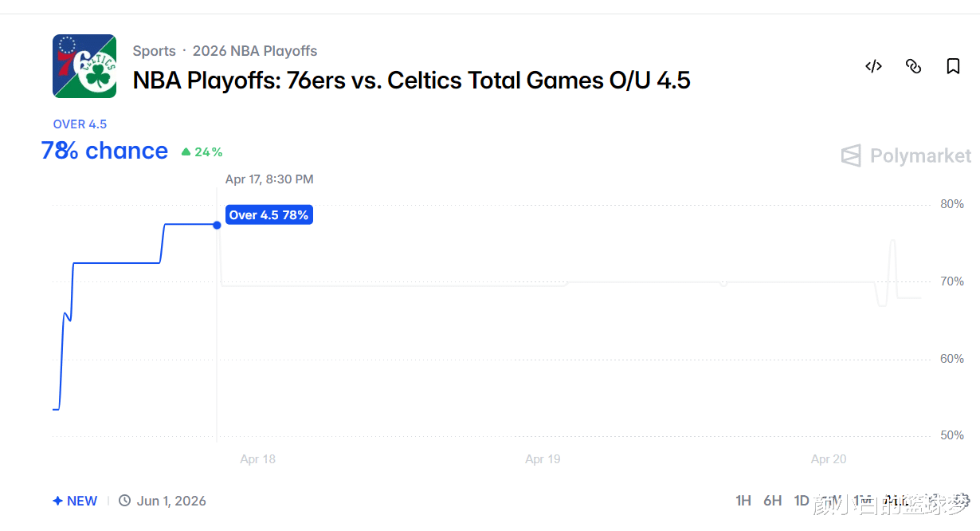Viewport: 980px width, 531px height.
Task: Click the Polymarket logo watermark
Action: (x=907, y=155)
